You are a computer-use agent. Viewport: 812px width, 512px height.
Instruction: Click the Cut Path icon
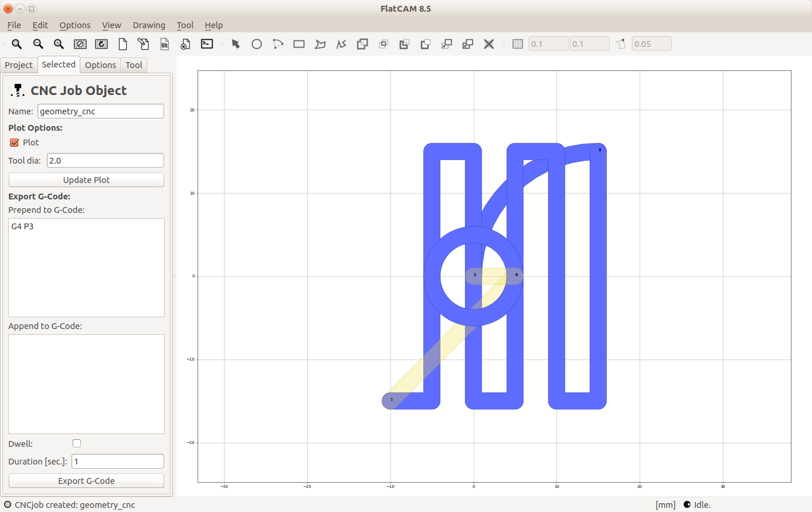[426, 44]
